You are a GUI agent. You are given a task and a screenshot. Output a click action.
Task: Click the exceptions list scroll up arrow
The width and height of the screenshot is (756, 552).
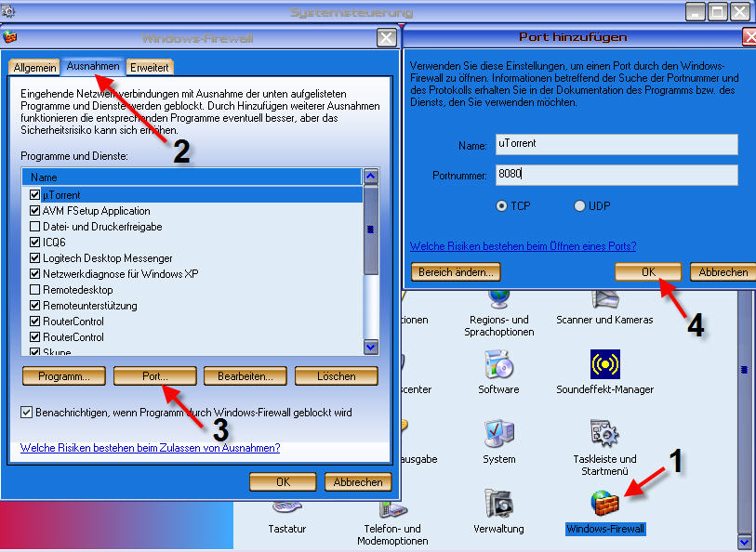coord(371,177)
